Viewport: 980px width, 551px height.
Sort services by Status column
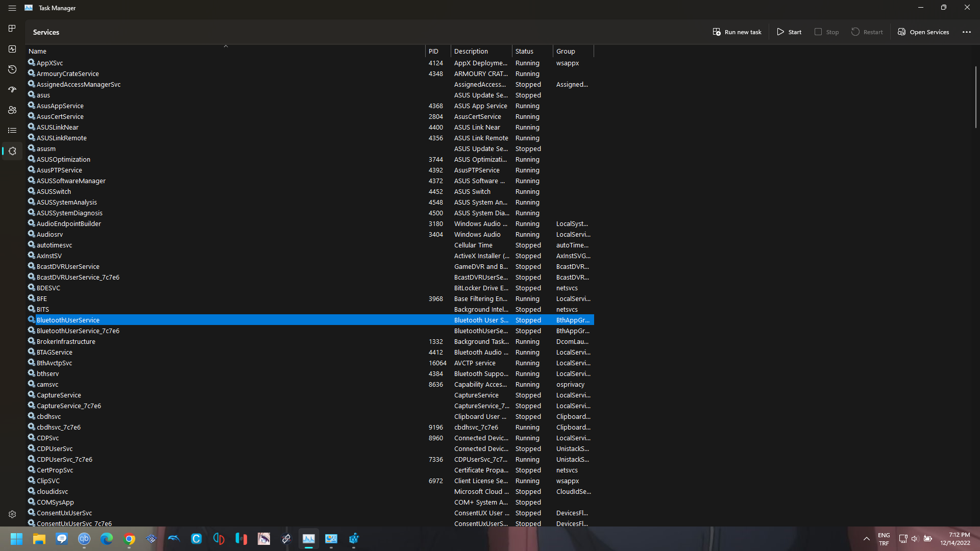[x=524, y=52]
